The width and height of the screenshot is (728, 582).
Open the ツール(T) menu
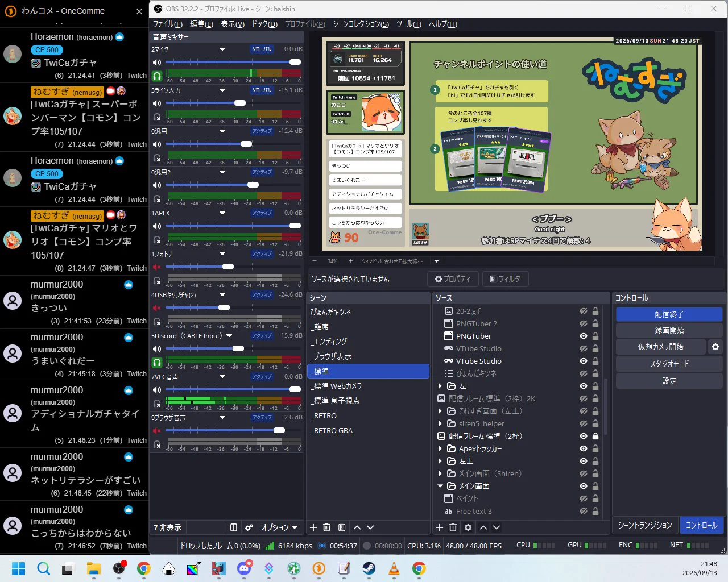(408, 24)
